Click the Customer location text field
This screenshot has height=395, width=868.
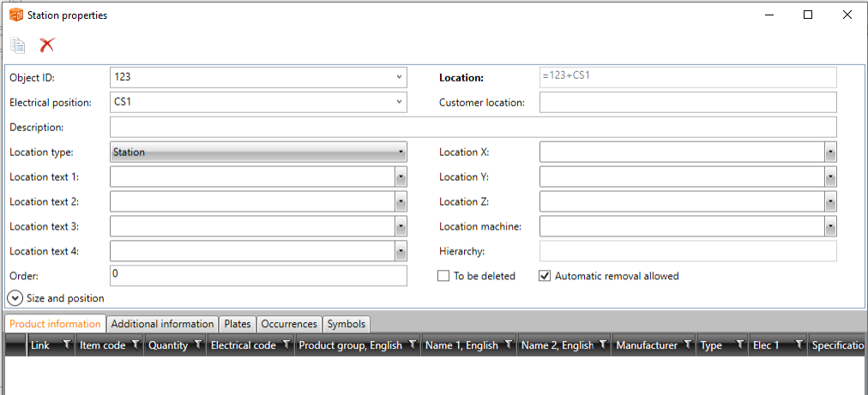(x=687, y=103)
